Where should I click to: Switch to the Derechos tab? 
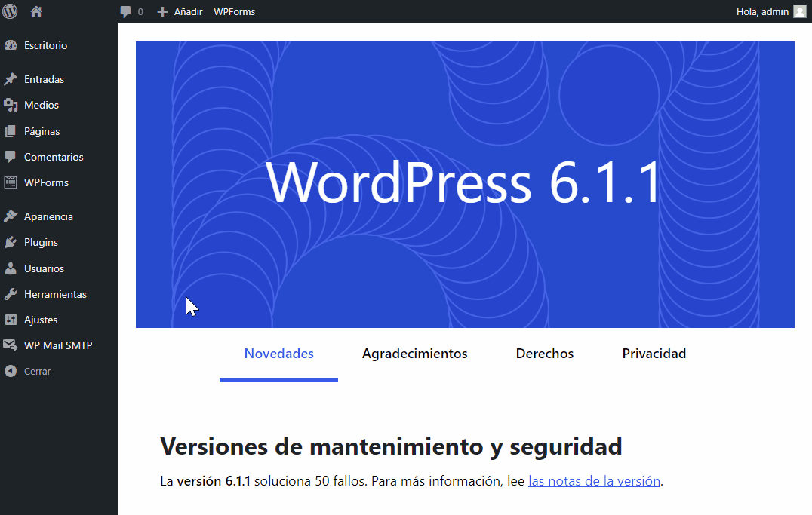545,354
